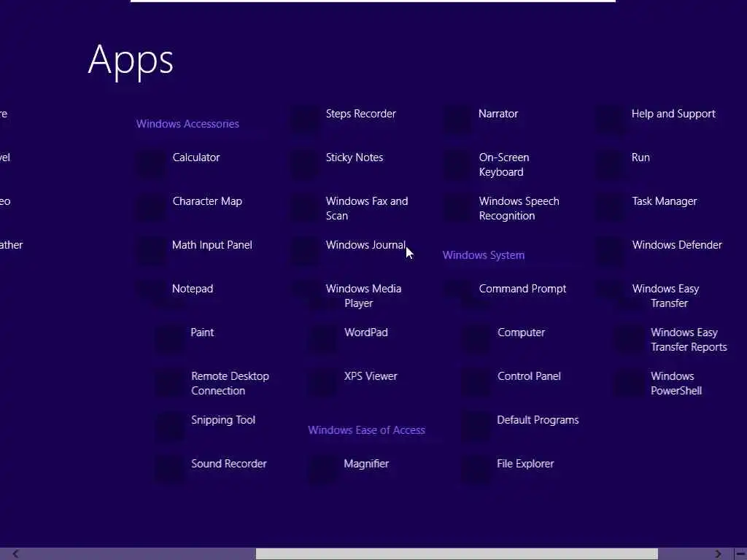
Task: Open the Calculator app
Action: [x=196, y=157]
